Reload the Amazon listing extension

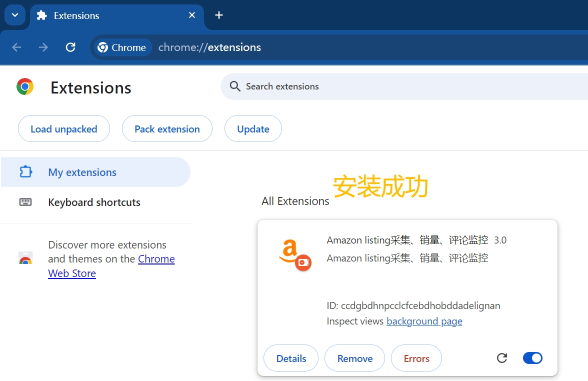502,358
